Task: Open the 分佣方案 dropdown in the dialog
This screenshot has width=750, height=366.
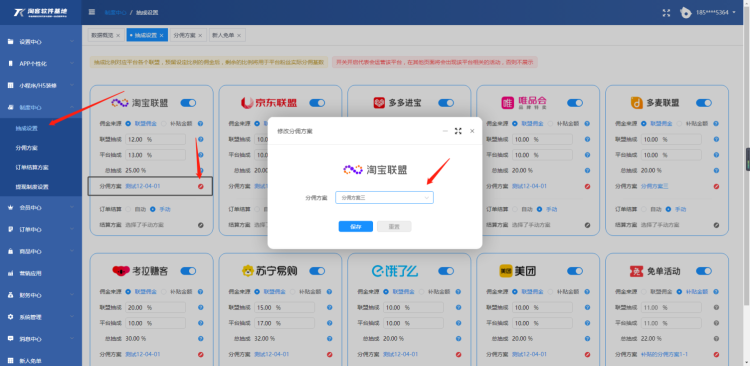Action: [384, 198]
